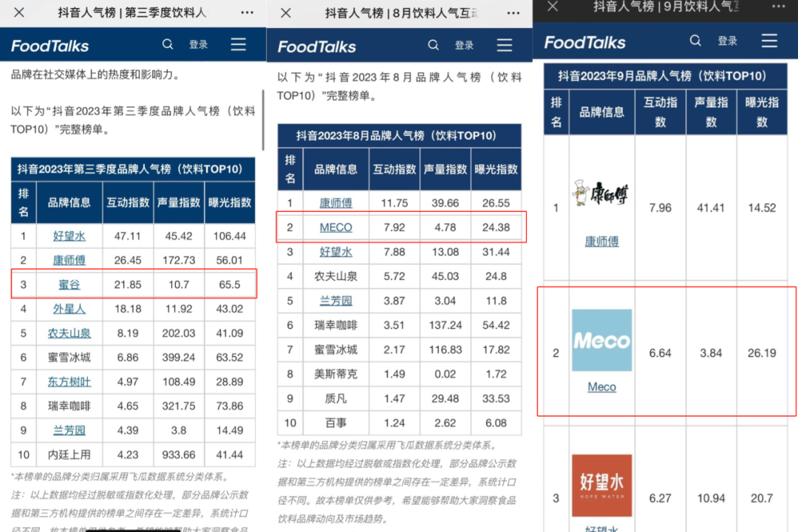Screen dimensions: 798x532
Task: Open 好望水 link in third-quarter table
Action: [69, 236]
